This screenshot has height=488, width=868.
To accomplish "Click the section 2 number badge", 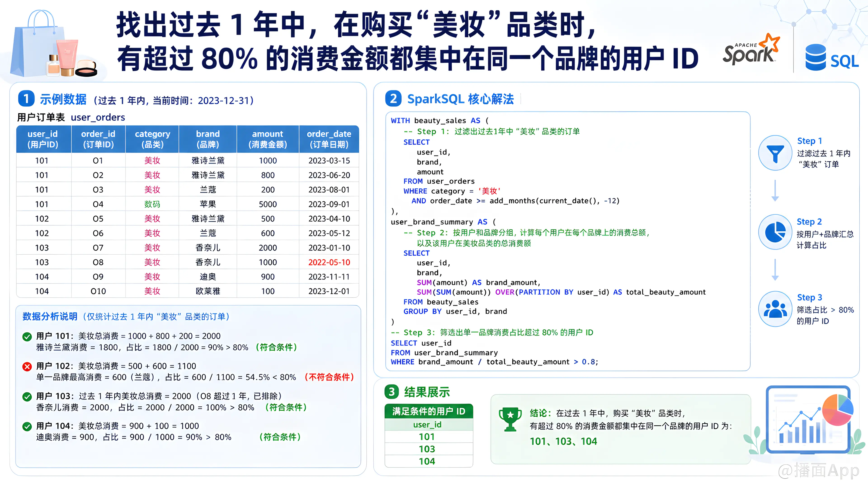I will coord(393,99).
